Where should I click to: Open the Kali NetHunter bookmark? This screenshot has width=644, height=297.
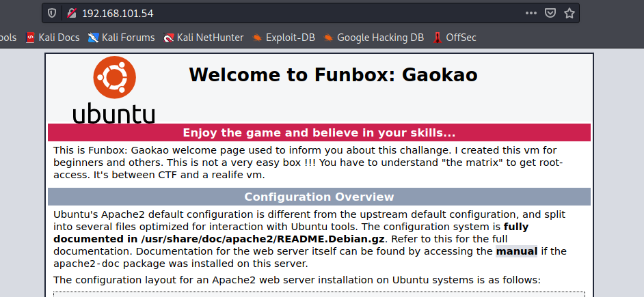coord(203,38)
